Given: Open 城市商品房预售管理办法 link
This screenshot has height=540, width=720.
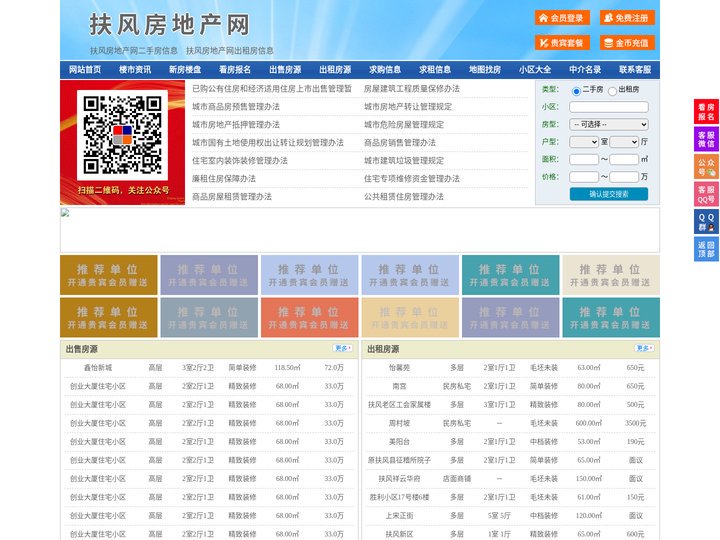Looking at the screenshot, I should point(236,107).
